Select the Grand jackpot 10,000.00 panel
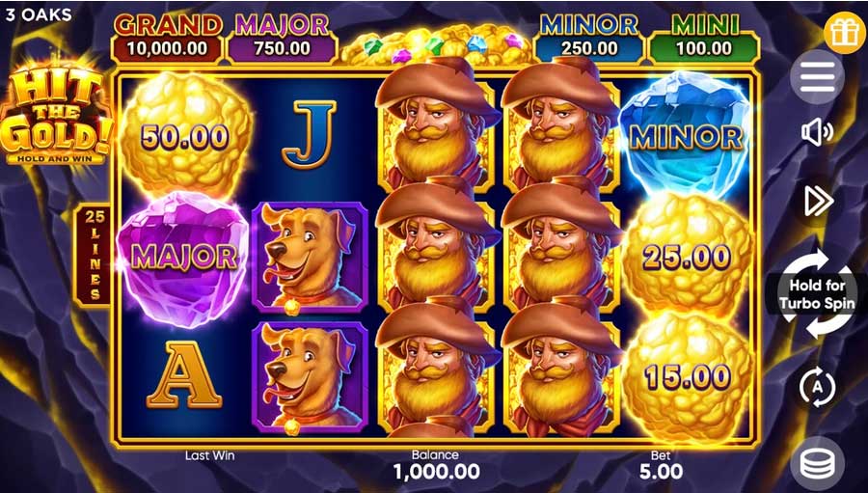This screenshot has width=868, height=493. pyautogui.click(x=167, y=39)
